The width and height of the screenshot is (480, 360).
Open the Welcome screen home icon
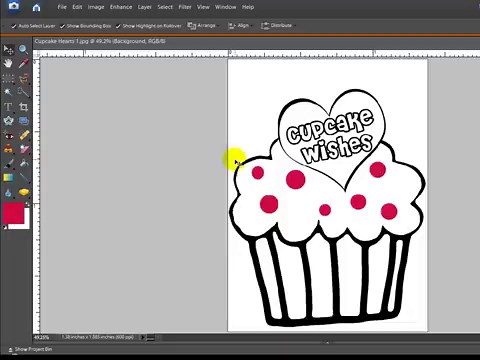coord(36,8)
